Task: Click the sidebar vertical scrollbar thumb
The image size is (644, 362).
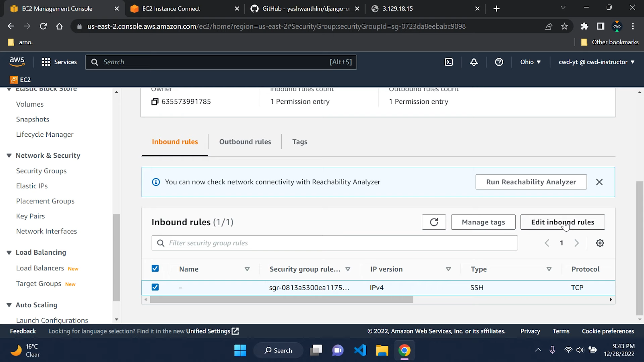Action: point(116,257)
